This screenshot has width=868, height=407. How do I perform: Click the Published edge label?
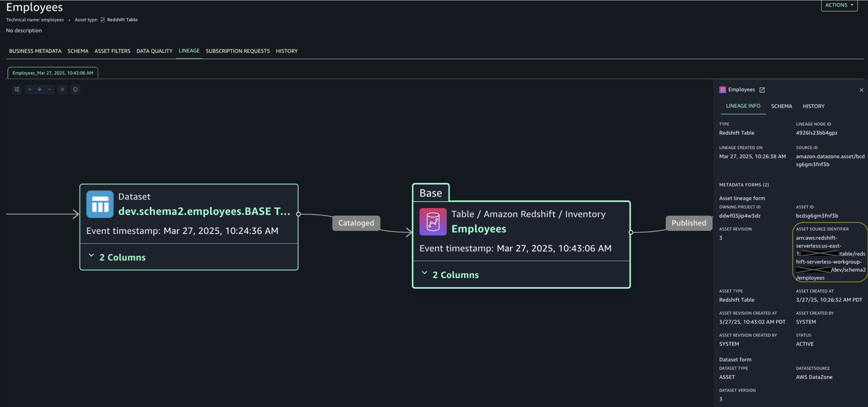[x=689, y=223]
